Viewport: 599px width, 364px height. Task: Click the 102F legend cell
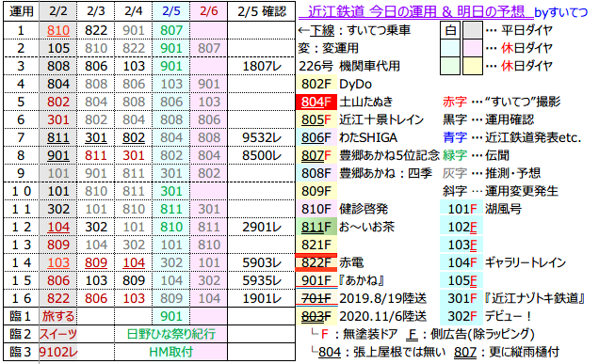[x=461, y=227]
